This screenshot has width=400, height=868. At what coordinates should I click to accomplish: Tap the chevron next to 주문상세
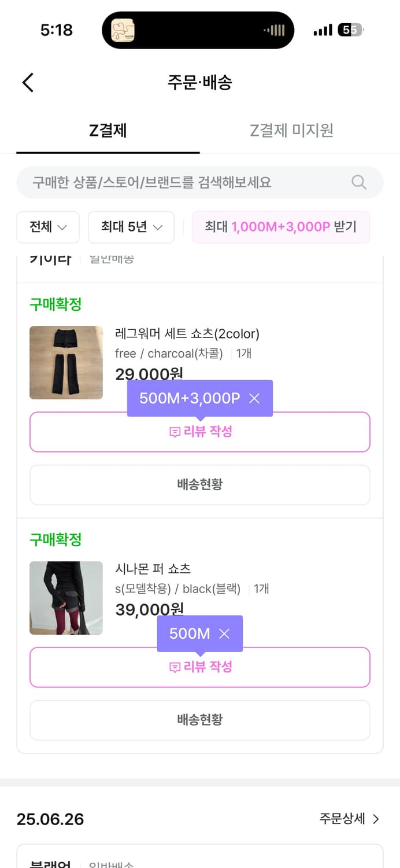point(378,819)
